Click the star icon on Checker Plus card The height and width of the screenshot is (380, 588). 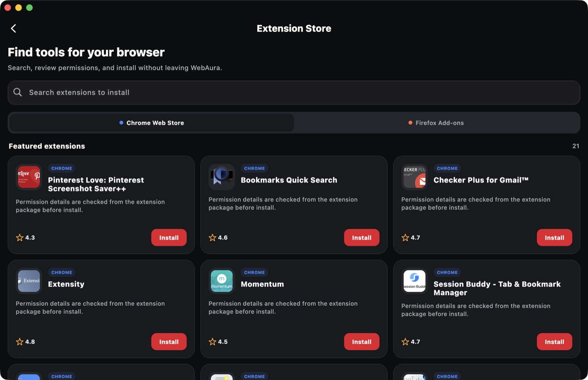[405, 238]
